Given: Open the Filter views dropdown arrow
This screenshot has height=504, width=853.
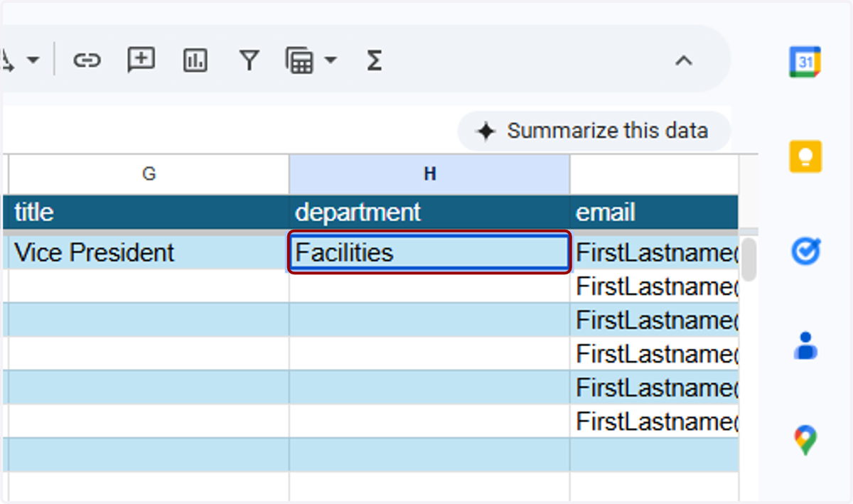Looking at the screenshot, I should click(x=331, y=60).
